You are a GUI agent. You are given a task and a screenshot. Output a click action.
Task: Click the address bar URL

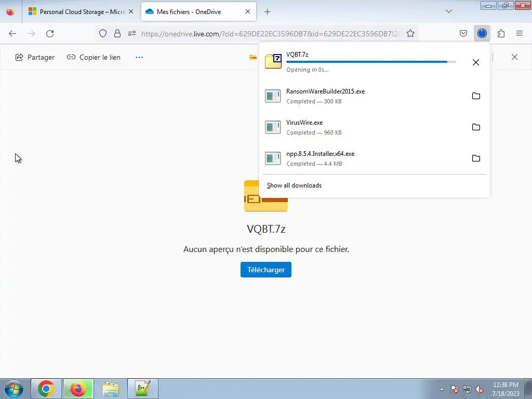(271, 34)
